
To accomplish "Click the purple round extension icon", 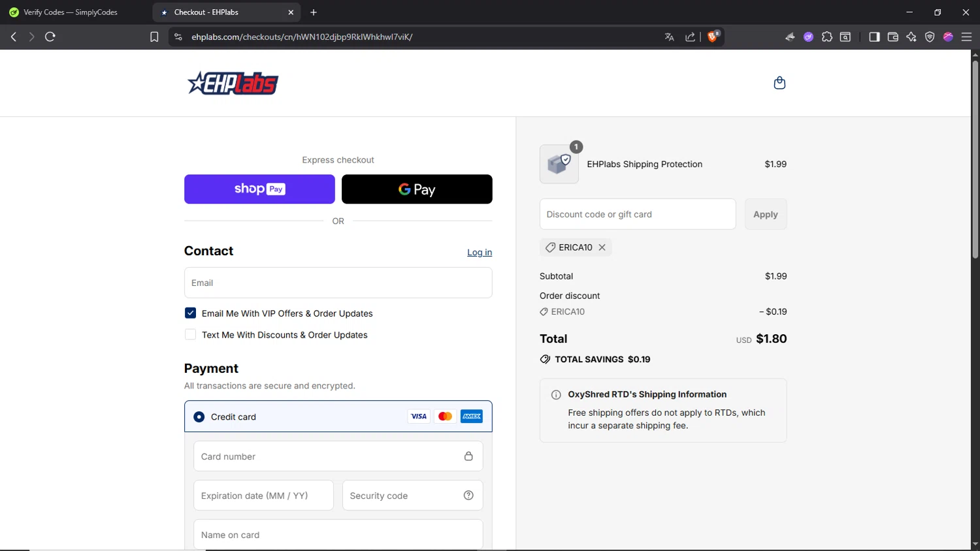I will [x=809, y=37].
